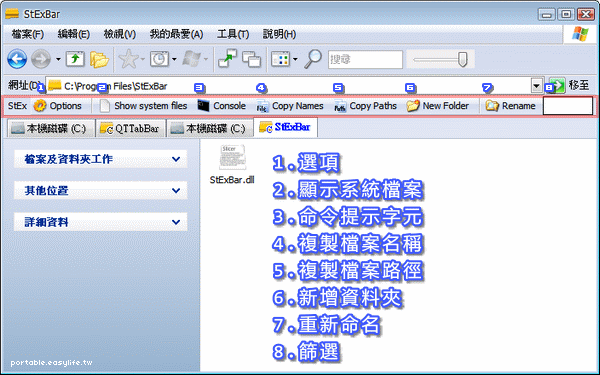Open the dropdown beside the Windows flag icon

click(x=205, y=59)
